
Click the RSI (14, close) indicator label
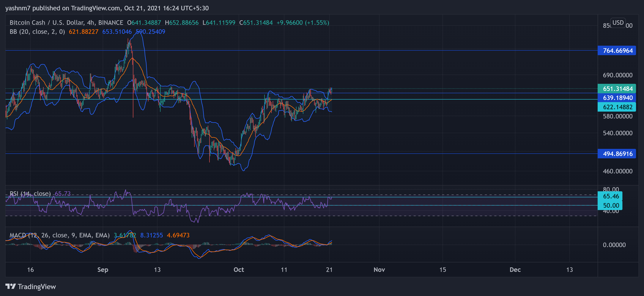point(30,193)
